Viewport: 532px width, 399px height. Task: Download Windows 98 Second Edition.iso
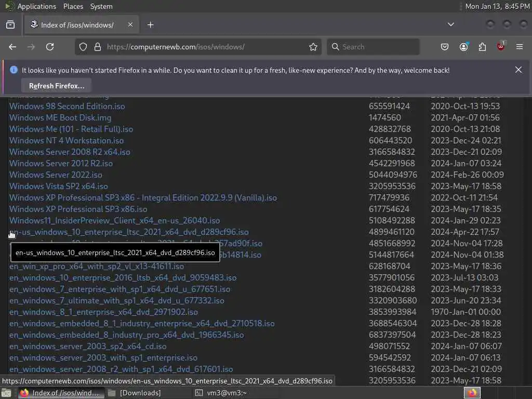click(x=67, y=106)
